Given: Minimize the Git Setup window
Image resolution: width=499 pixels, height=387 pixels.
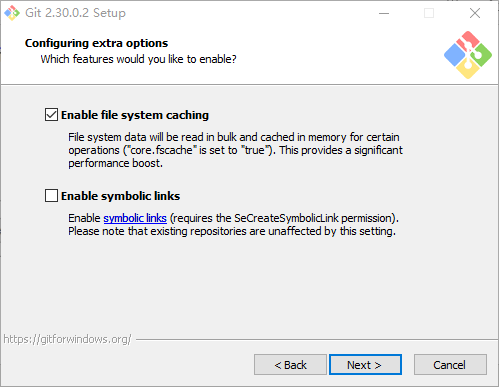Looking at the screenshot, I should coord(384,13).
